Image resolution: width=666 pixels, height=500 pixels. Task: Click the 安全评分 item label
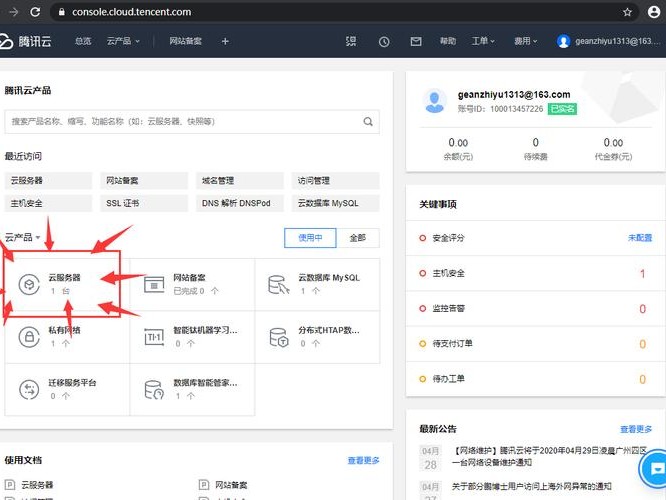[x=448, y=238]
